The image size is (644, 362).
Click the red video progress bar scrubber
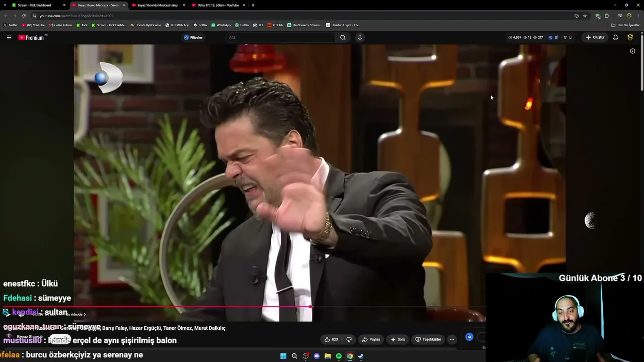pos(310,306)
